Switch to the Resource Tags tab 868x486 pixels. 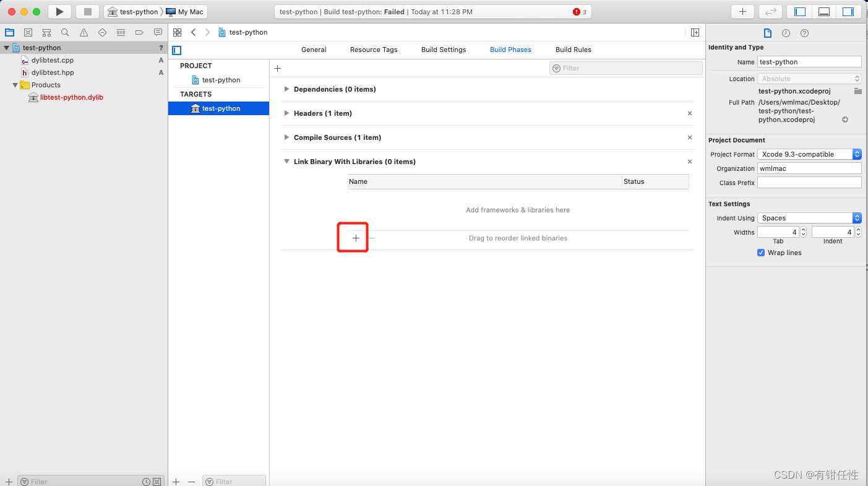(374, 50)
